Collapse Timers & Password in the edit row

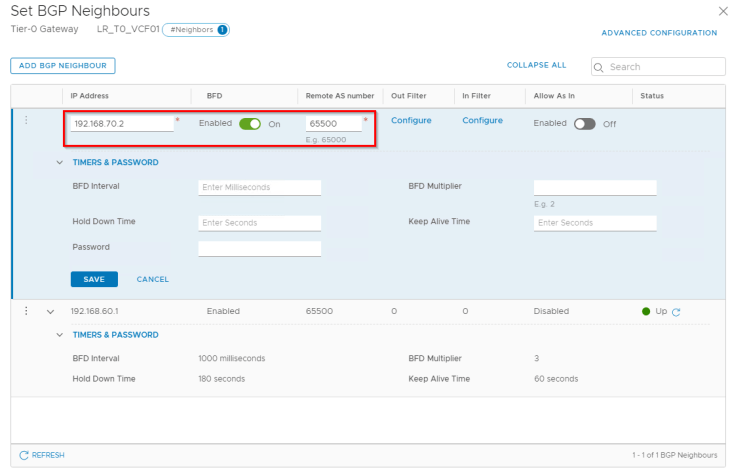pos(61,162)
